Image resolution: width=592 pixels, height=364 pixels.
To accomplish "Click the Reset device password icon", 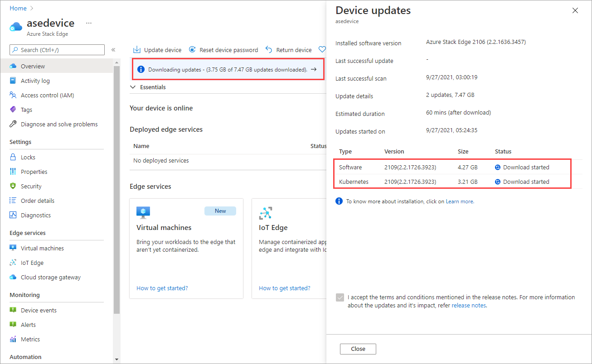I will click(192, 50).
